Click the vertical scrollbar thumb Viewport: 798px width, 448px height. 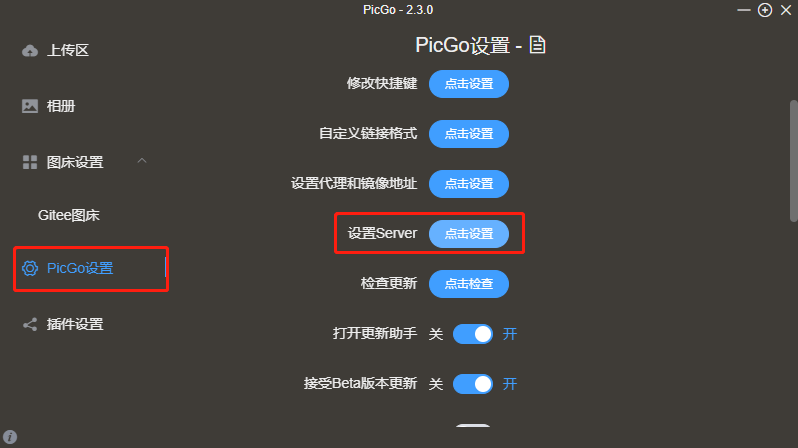[793, 161]
